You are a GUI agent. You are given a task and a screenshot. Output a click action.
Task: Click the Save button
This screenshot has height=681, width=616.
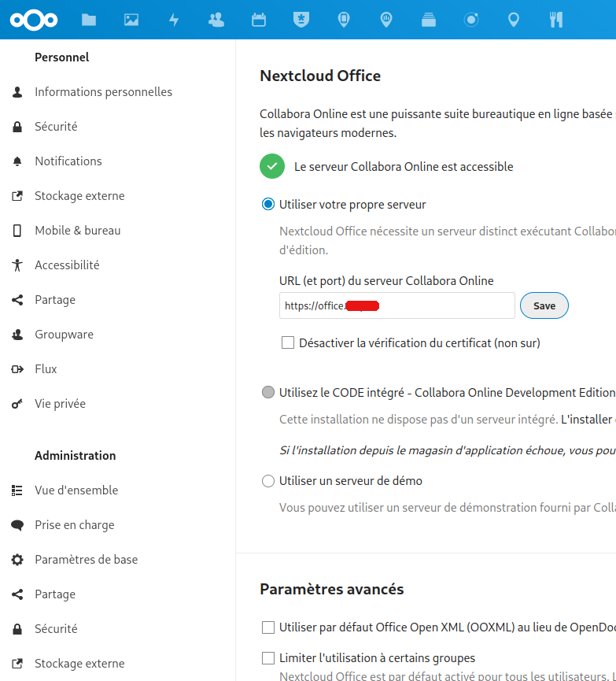click(x=544, y=305)
